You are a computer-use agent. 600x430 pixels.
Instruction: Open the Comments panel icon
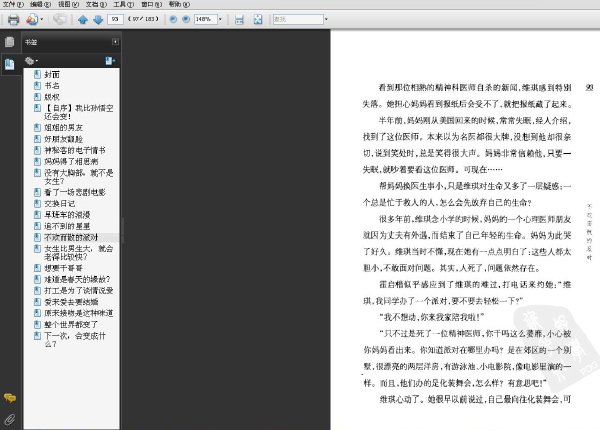pos(10,398)
